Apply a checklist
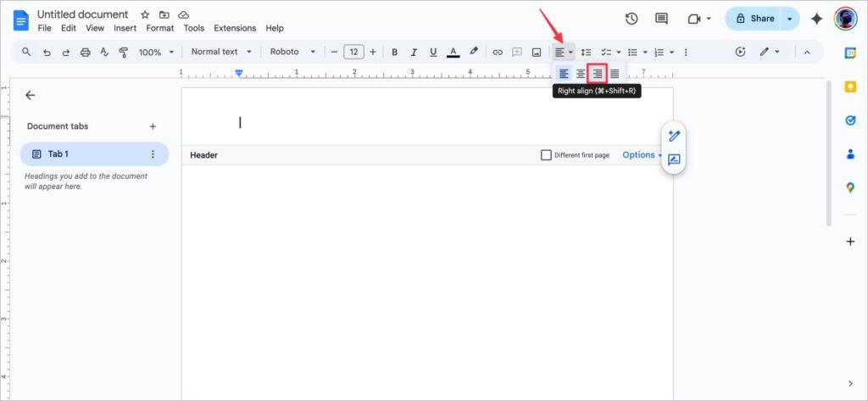The height and width of the screenshot is (401, 868). pyautogui.click(x=606, y=52)
